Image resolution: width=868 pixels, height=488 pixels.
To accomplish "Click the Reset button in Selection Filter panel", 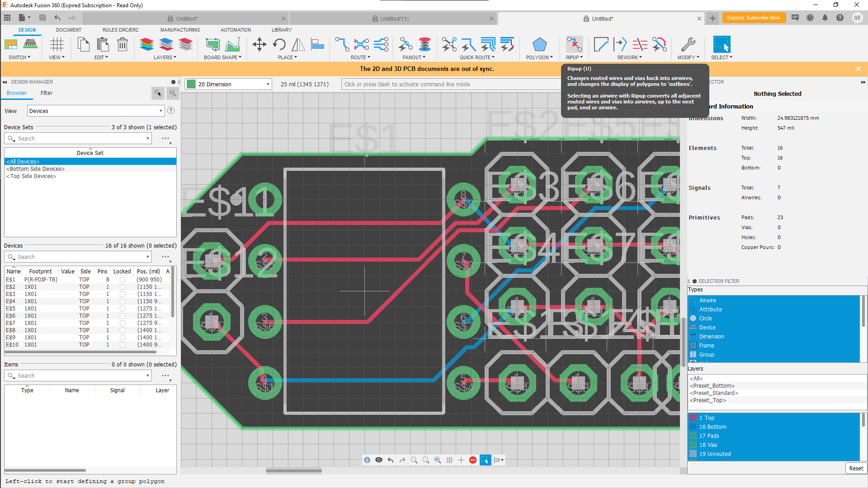I will [856, 468].
